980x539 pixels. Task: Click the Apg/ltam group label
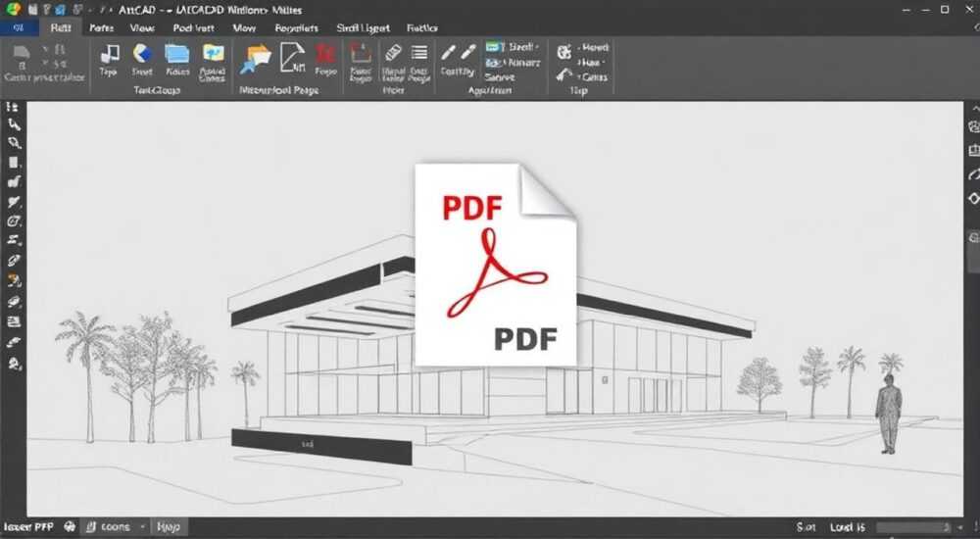coord(490,90)
